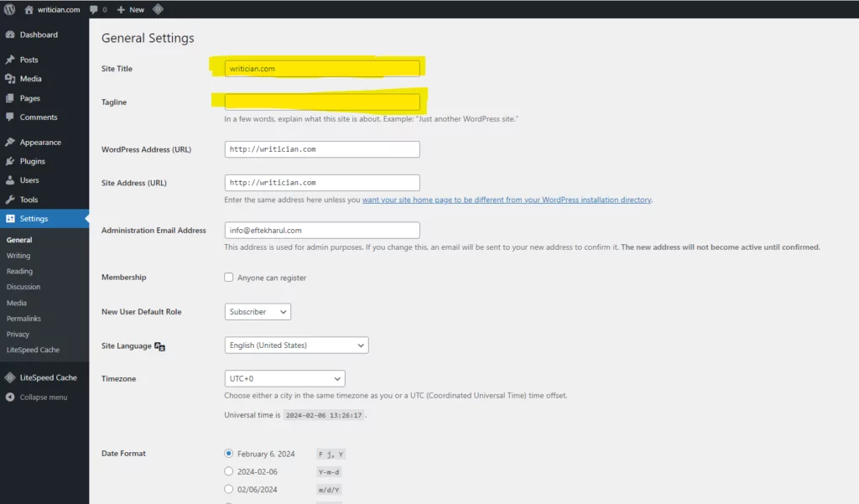This screenshot has width=859, height=504.
Task: Go to Discussion settings submenu
Action: coord(23,287)
